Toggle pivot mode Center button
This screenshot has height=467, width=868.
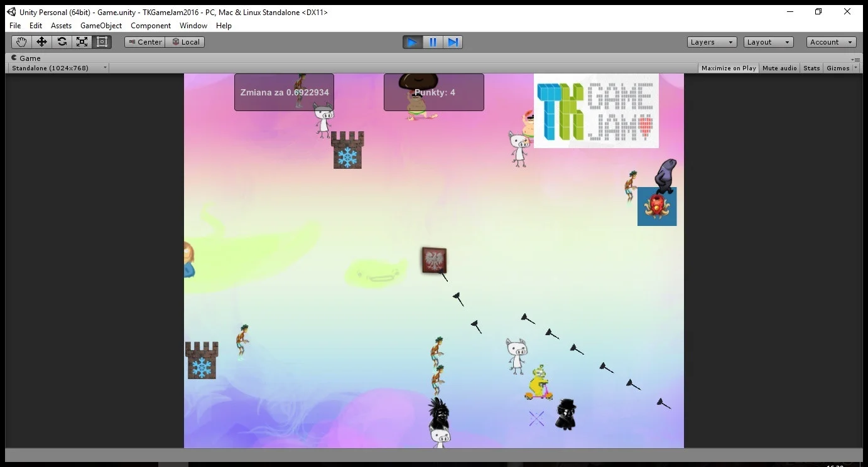click(x=144, y=42)
